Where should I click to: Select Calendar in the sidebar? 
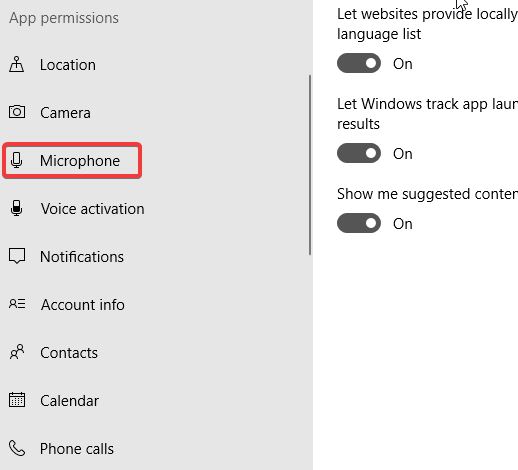point(69,401)
